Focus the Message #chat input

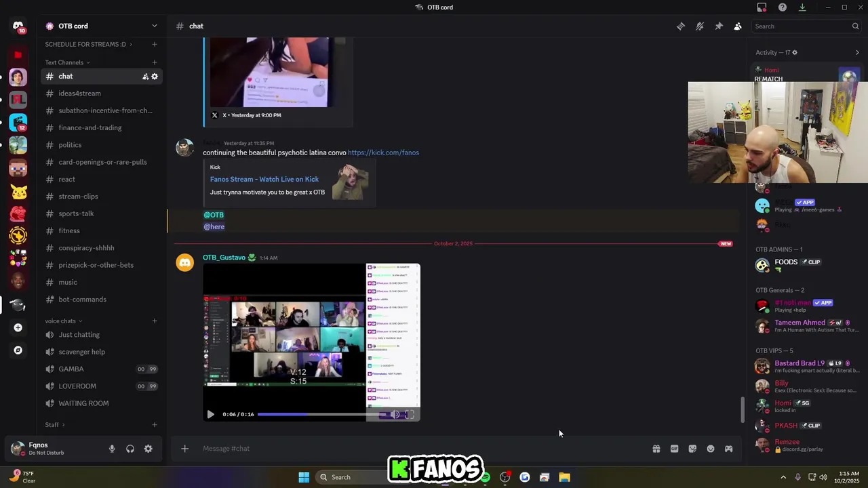tap(420, 449)
